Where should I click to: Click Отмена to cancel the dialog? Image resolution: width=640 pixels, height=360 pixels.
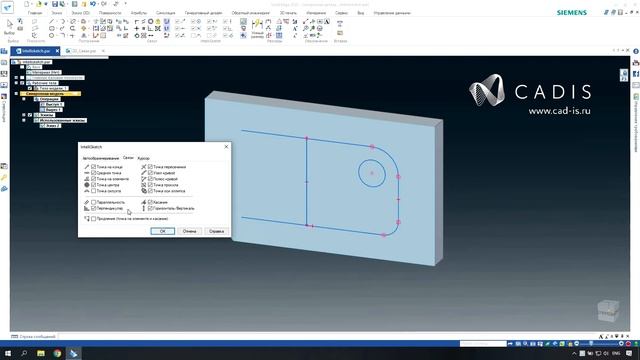(189, 231)
